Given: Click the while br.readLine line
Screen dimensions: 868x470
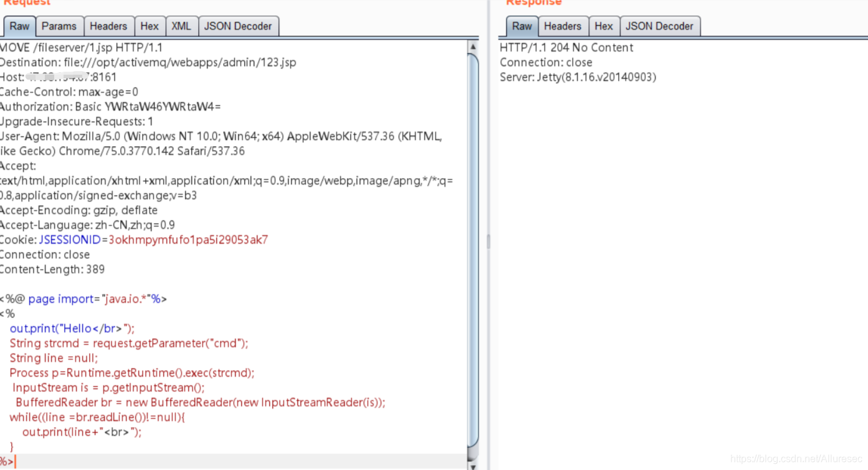Looking at the screenshot, I should tap(97, 417).
